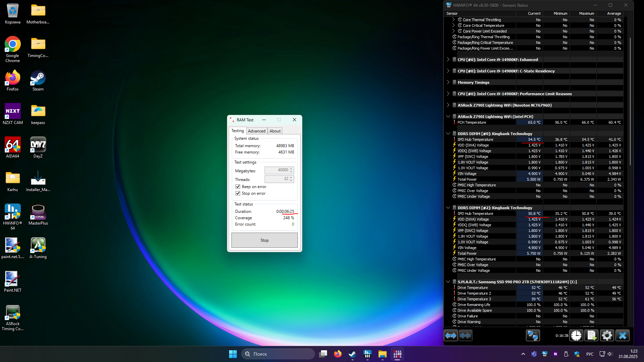Open Installer_Ma... desktop icon
Screen dimensions: 644x362
pos(38,181)
